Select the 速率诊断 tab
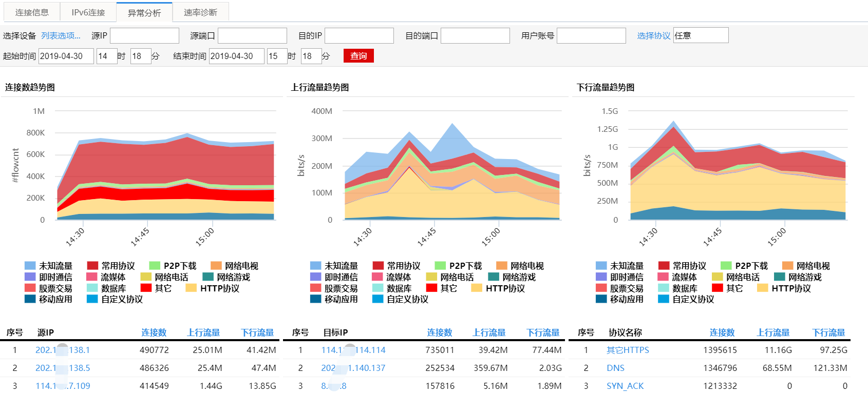 tap(200, 12)
